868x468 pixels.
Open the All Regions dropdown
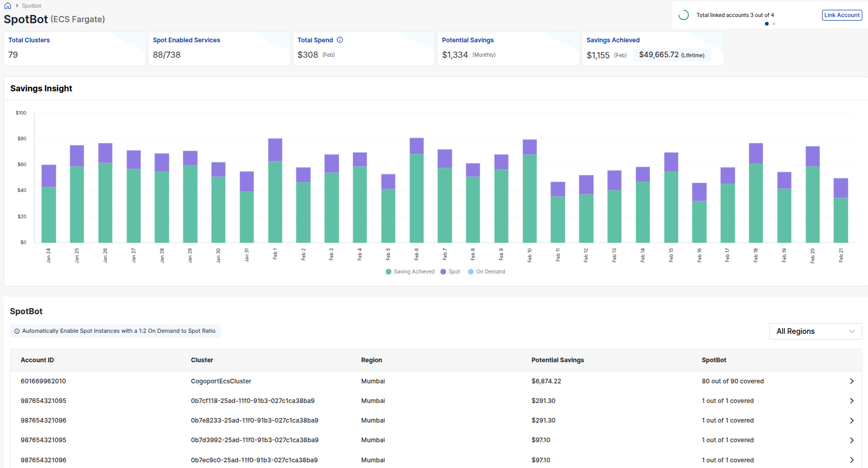815,331
